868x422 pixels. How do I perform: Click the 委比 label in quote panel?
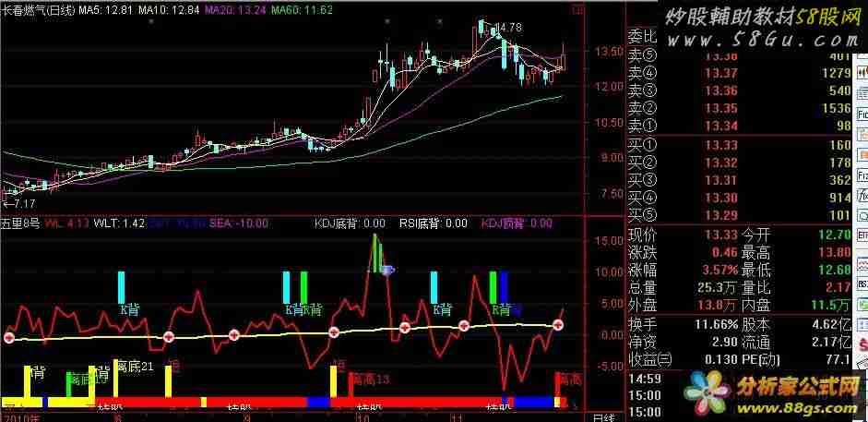pyautogui.click(x=642, y=38)
